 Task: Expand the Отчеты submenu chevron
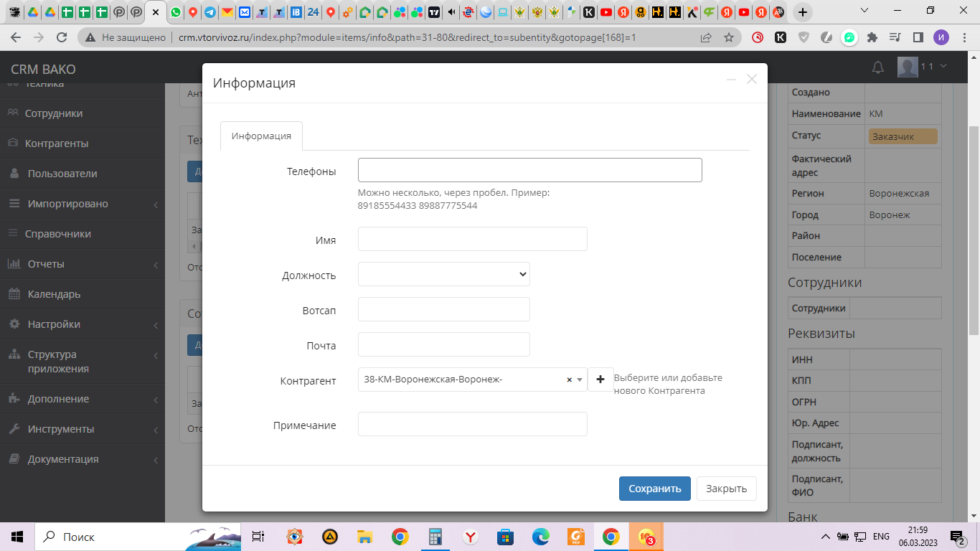coord(156,265)
